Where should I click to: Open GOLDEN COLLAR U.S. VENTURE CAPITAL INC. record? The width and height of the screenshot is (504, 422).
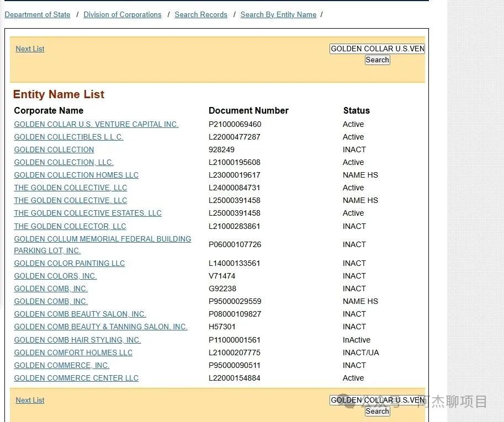(x=96, y=124)
